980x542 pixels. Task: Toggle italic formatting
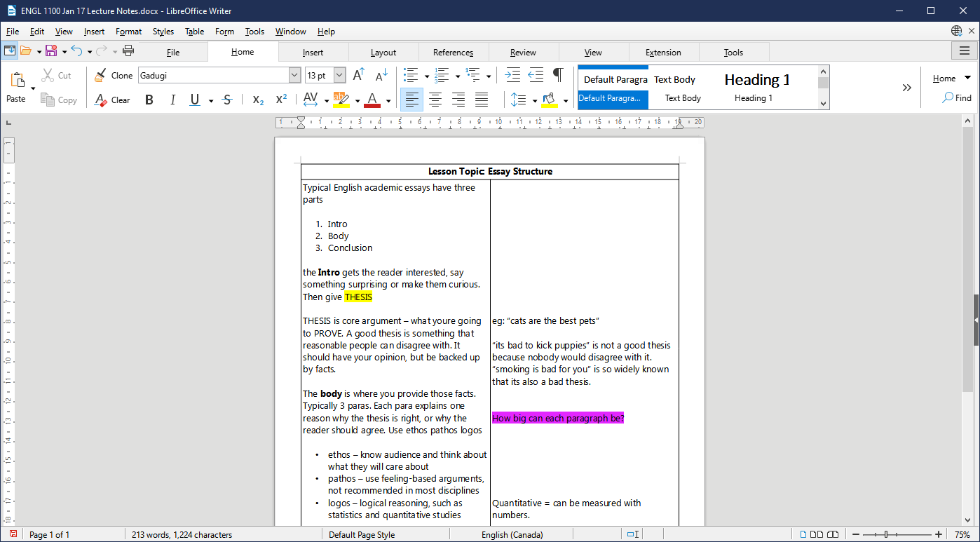[x=172, y=100]
